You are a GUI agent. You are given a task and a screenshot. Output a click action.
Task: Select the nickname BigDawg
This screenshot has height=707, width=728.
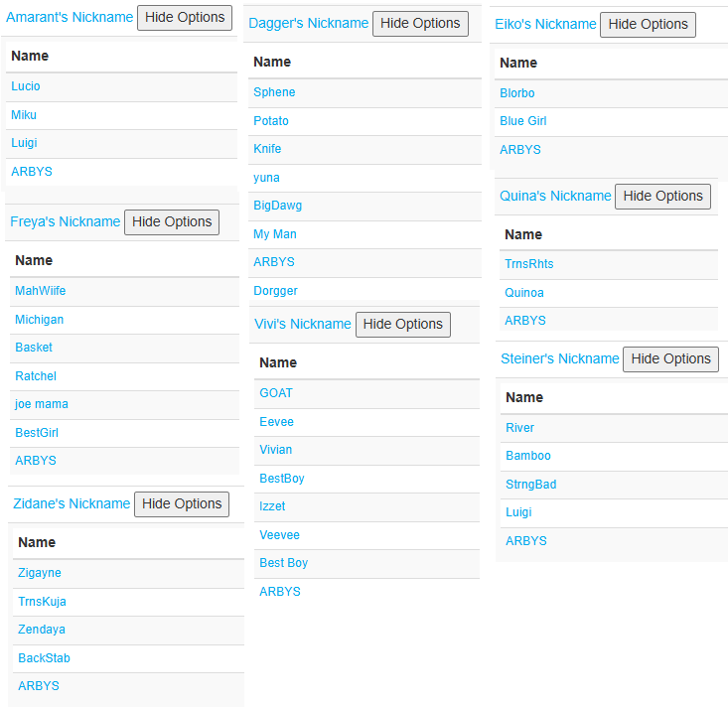pos(278,206)
